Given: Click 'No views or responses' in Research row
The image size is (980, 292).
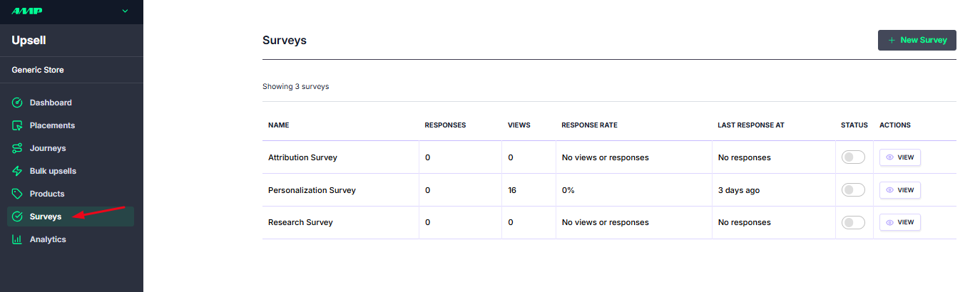Looking at the screenshot, I should click(605, 222).
